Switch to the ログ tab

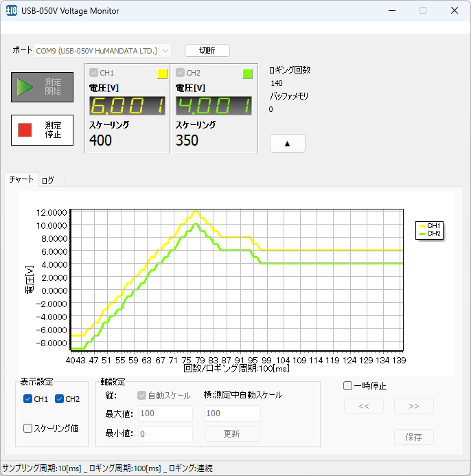tap(48, 180)
